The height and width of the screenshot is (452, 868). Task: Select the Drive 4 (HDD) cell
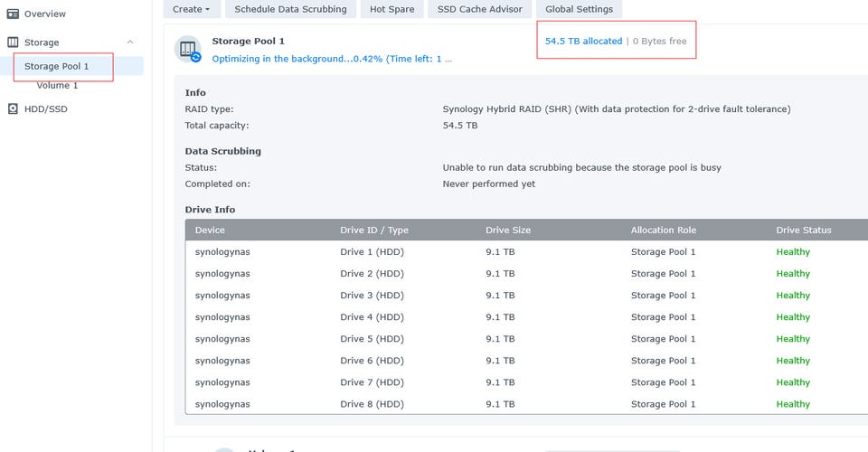point(372,317)
